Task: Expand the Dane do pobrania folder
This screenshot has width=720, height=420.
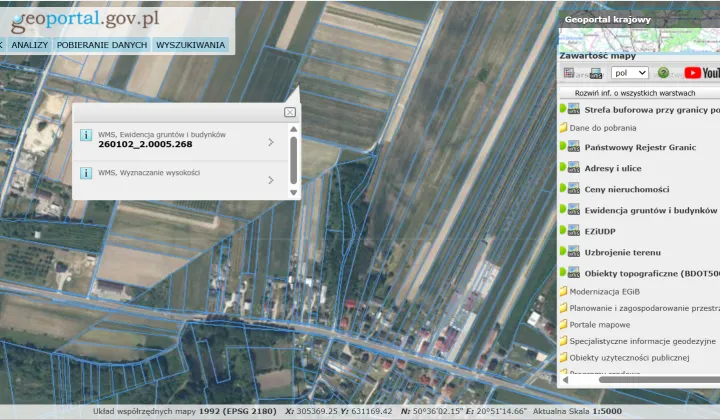Action: pos(603,128)
